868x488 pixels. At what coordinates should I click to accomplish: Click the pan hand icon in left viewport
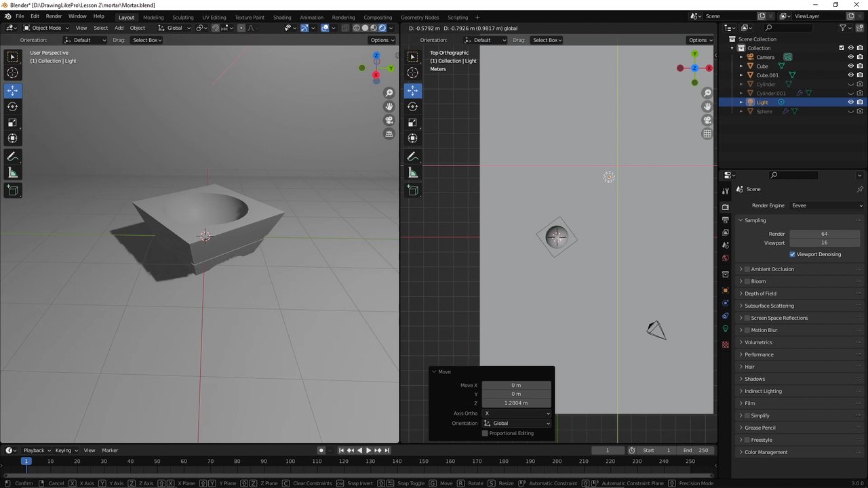389,106
